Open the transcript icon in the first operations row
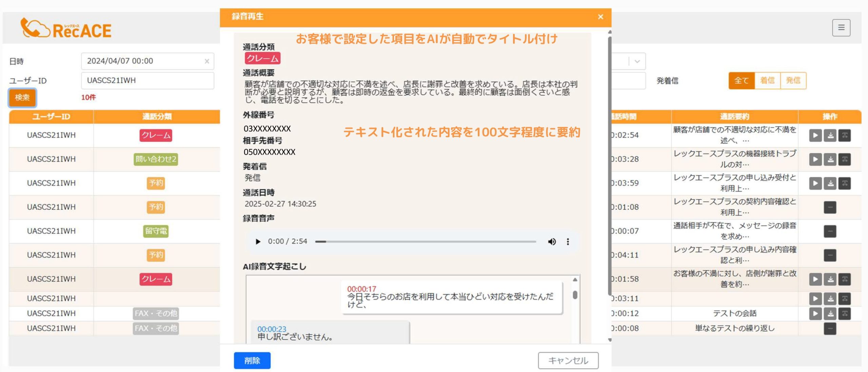Image resolution: width=868 pixels, height=372 pixels. click(845, 135)
